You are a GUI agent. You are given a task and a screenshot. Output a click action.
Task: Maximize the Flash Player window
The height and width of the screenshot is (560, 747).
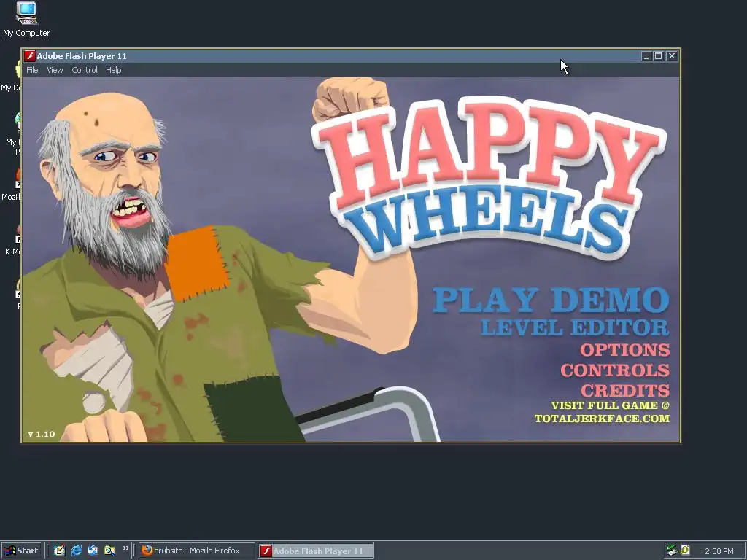coord(659,56)
